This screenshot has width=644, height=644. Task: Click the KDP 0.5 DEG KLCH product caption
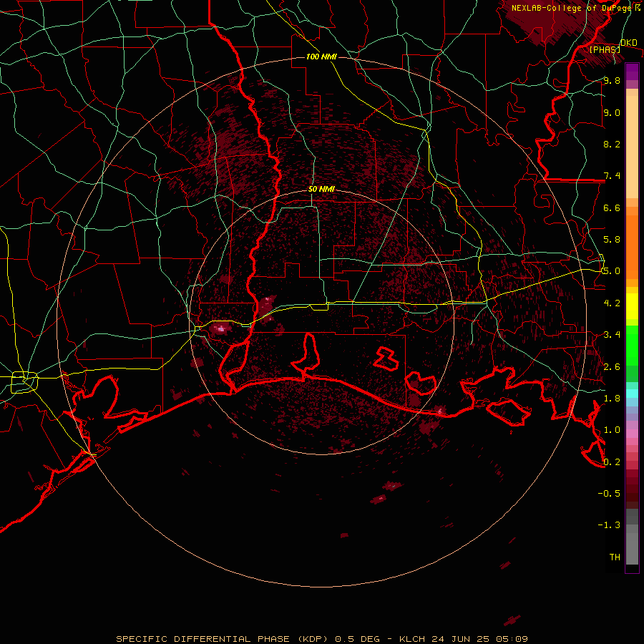322,639
